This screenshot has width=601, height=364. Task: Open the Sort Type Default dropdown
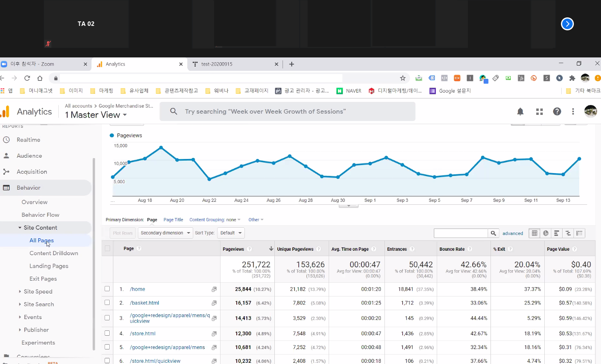[x=231, y=233]
